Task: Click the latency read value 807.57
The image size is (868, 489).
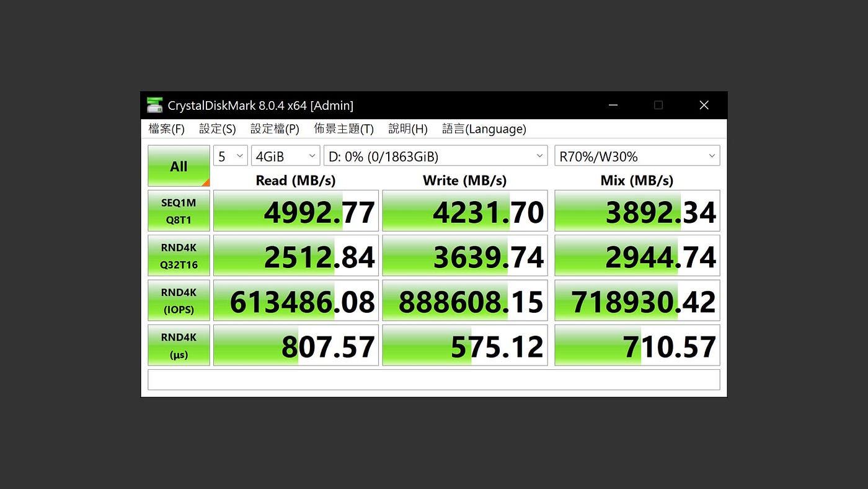Action: (x=296, y=346)
